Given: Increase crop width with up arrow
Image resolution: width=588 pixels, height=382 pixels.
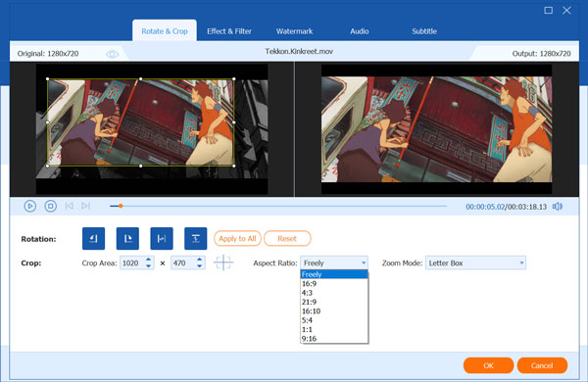Looking at the screenshot, I should (149, 260).
